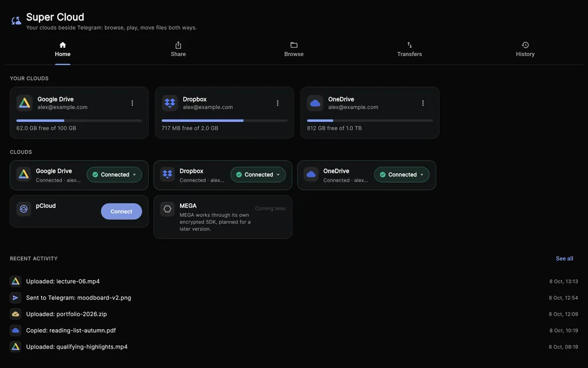Image resolution: width=588 pixels, height=368 pixels.
Task: Click the Browse tab folder icon
Action: (x=294, y=45)
